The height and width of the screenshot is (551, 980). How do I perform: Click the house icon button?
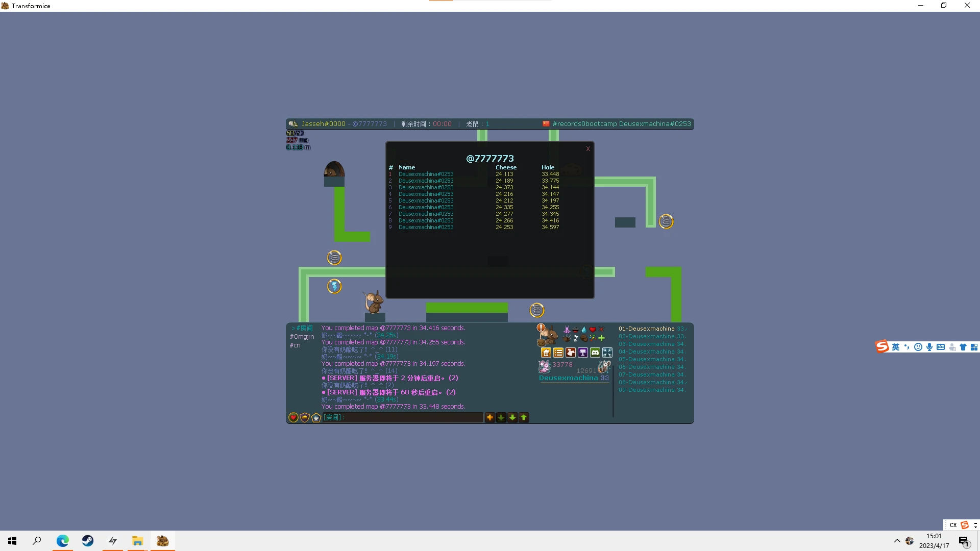546,353
